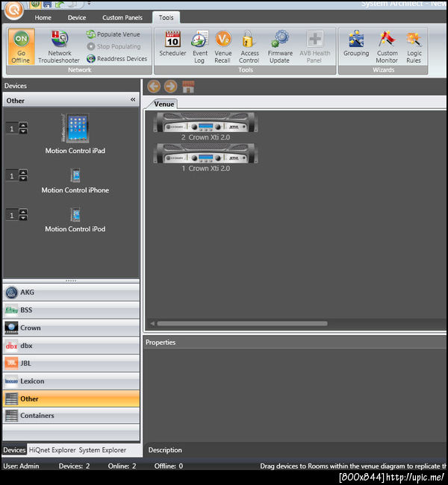Image resolution: width=448 pixels, height=485 pixels.
Task: Decrease Motion Control iPhone quantity
Action: 23,178
